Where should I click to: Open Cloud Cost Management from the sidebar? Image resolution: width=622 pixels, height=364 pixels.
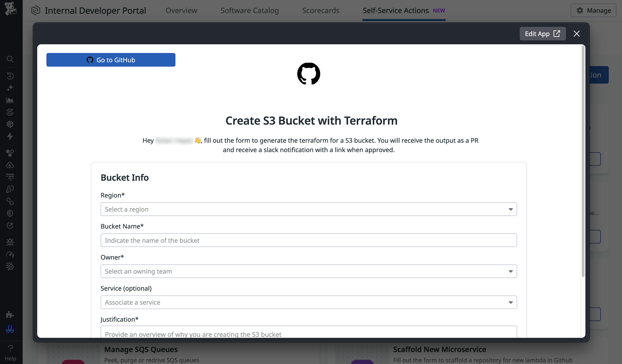[10, 165]
